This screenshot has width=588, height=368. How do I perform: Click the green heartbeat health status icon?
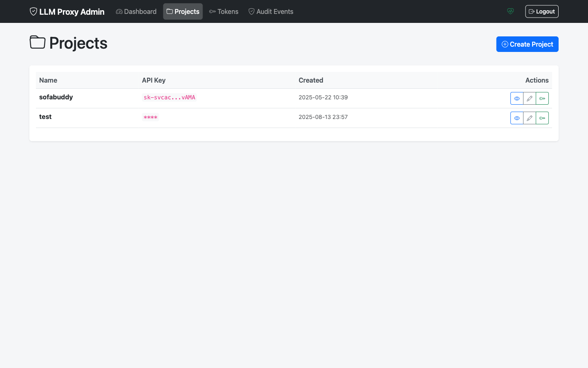510,11
